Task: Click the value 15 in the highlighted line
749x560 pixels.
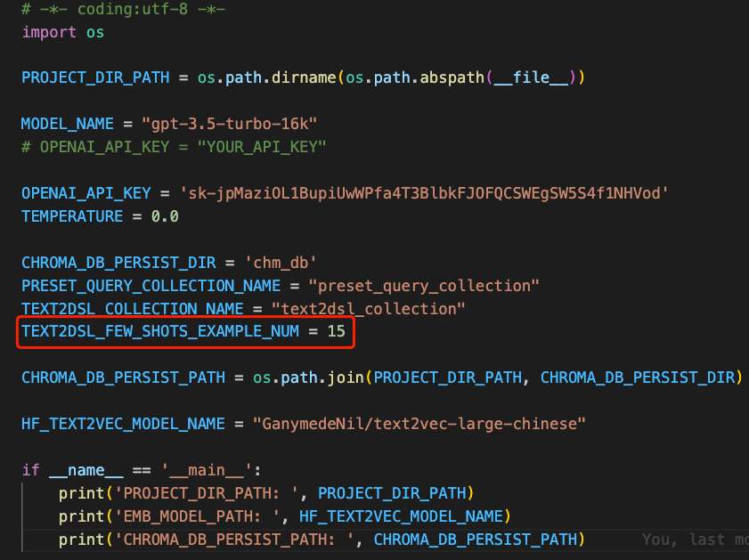Action: pos(335,332)
